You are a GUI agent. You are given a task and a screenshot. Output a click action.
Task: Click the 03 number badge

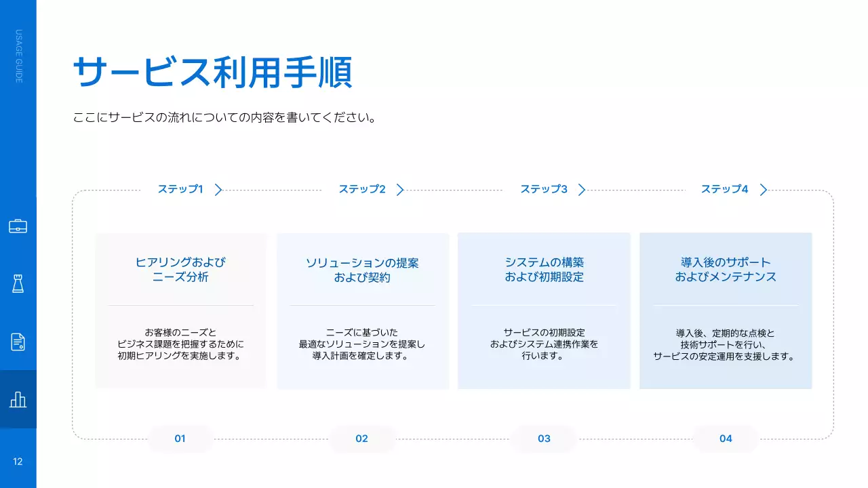pyautogui.click(x=544, y=439)
